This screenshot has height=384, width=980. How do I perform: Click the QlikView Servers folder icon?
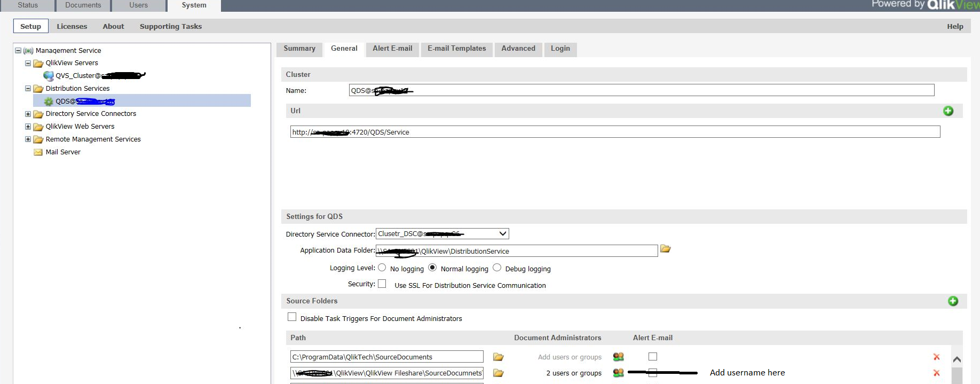coord(38,63)
